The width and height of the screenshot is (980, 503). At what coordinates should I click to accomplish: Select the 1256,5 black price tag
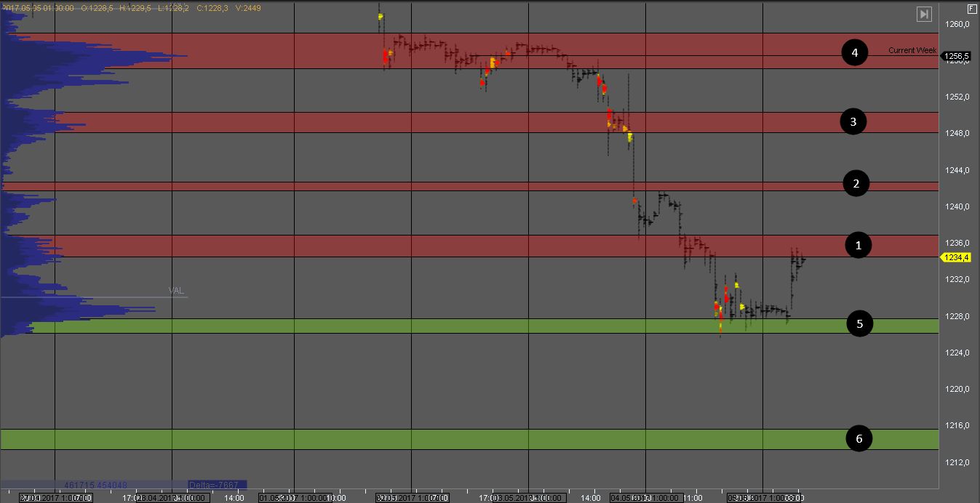[955, 56]
